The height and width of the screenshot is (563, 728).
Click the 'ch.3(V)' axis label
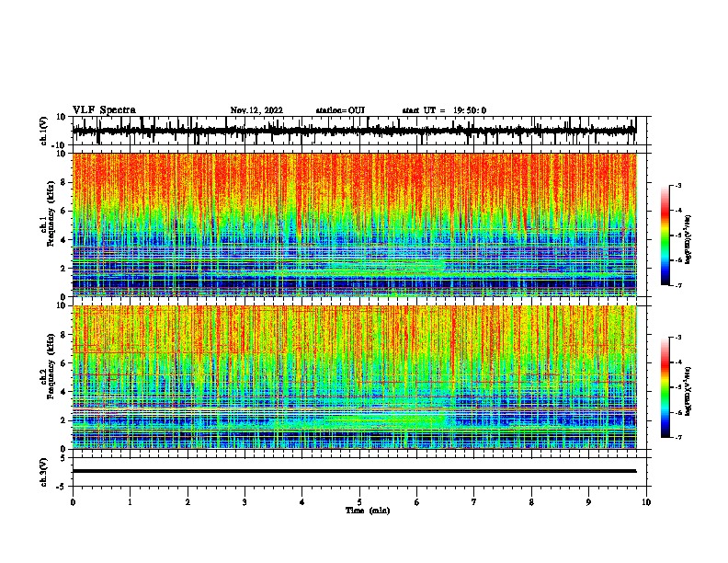pos(44,472)
